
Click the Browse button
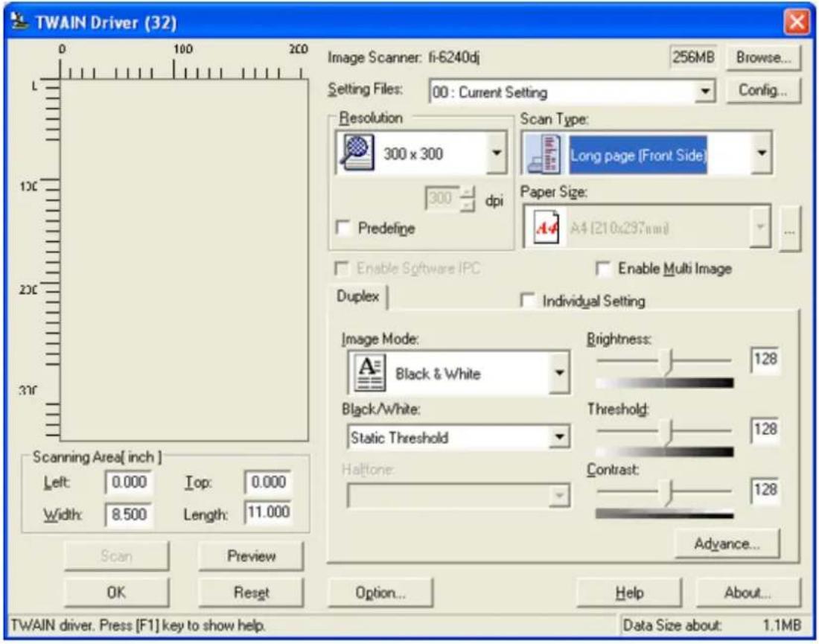(762, 57)
